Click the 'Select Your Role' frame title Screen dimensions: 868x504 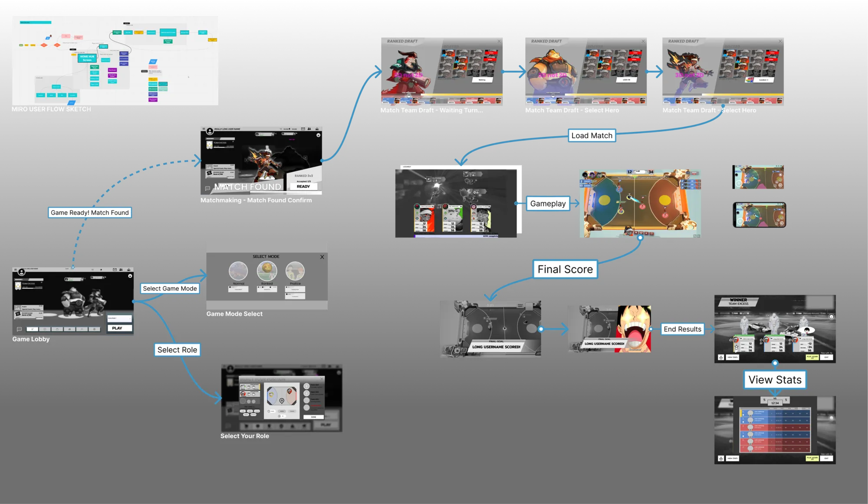245,436
